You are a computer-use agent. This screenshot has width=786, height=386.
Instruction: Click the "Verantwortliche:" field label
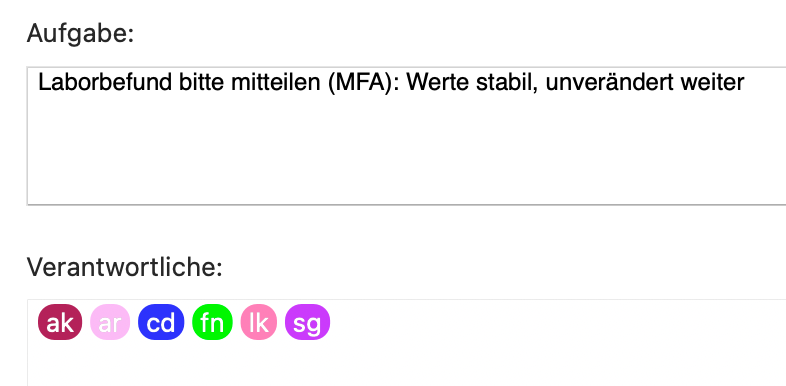(124, 267)
